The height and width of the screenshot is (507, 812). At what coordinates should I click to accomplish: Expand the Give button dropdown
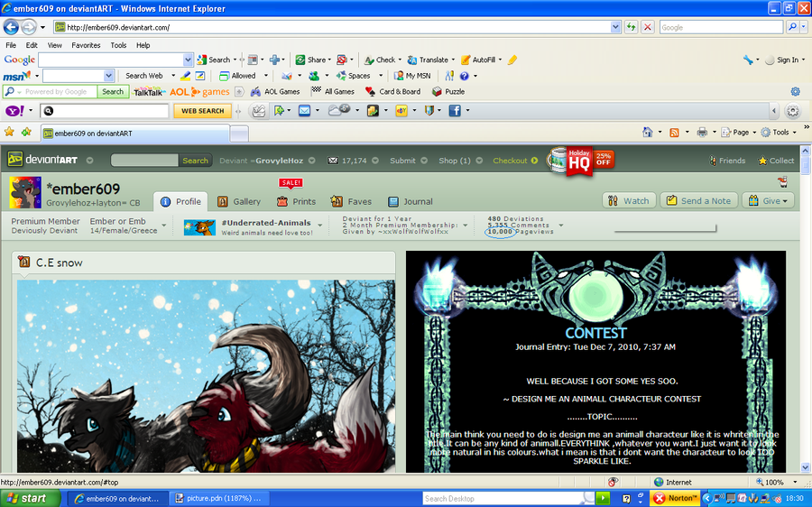(785, 201)
